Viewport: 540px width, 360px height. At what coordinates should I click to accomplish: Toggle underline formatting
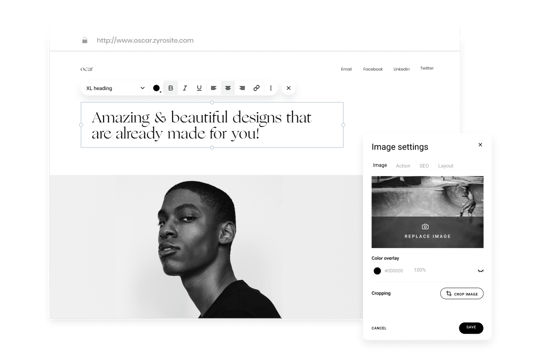pos(199,88)
